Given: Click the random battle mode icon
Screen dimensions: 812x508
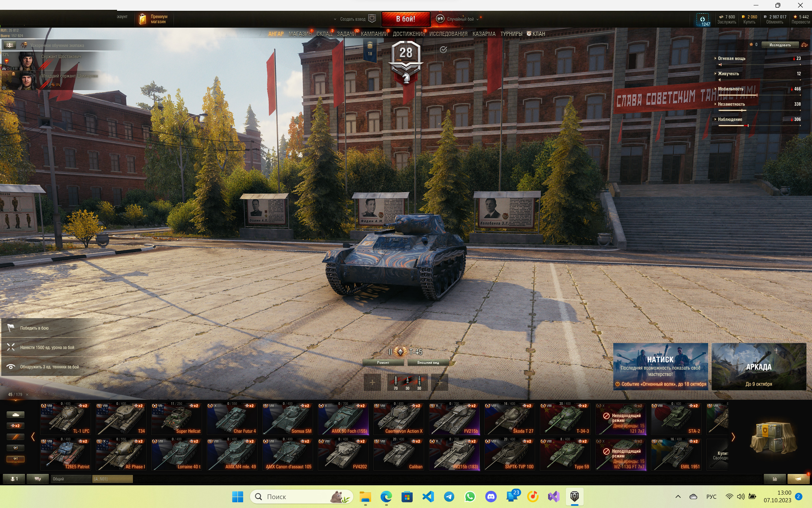Looking at the screenshot, I should (x=440, y=19).
